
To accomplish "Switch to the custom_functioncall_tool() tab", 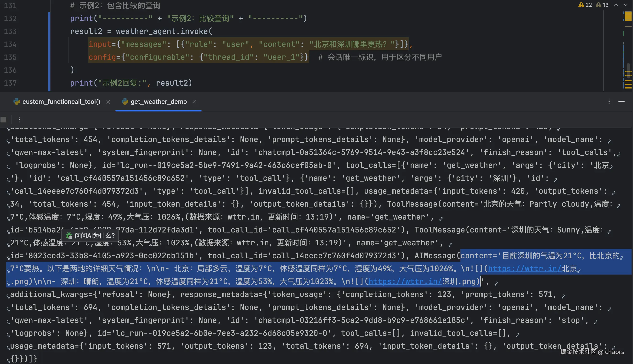I will (x=61, y=102).
